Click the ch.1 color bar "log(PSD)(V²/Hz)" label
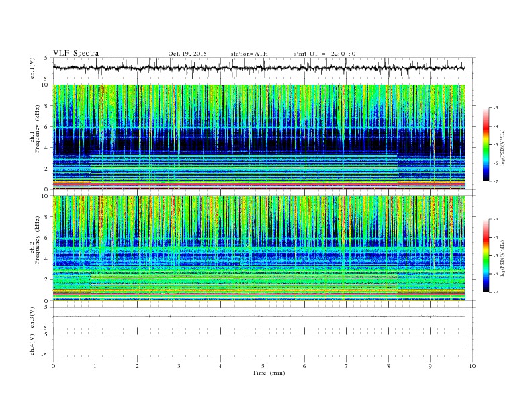This screenshot has width=532, height=411. (x=503, y=147)
